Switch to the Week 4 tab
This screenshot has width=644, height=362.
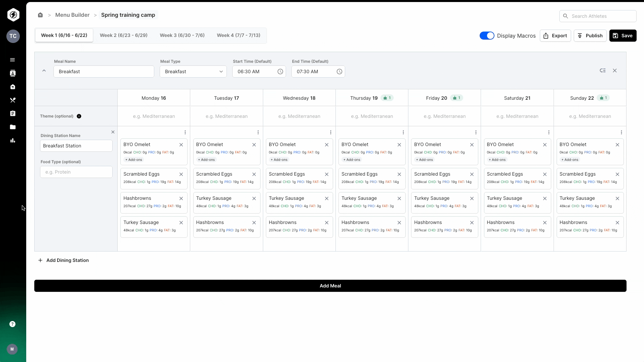(x=238, y=35)
